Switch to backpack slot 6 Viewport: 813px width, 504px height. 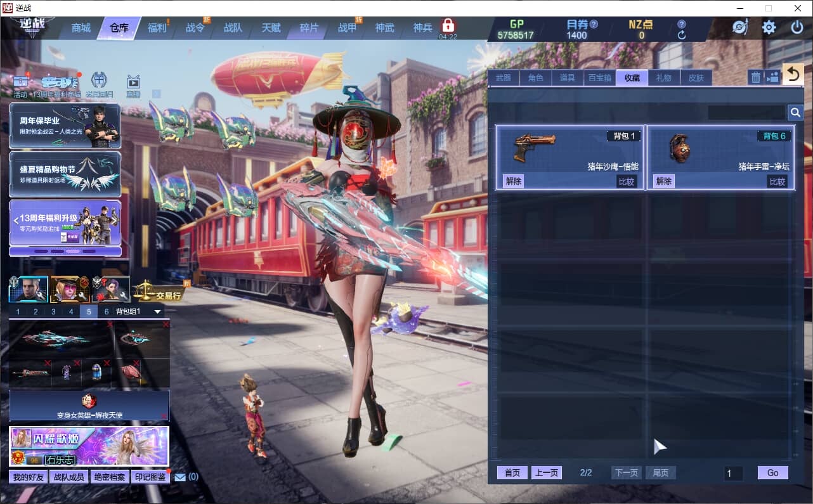tap(107, 311)
